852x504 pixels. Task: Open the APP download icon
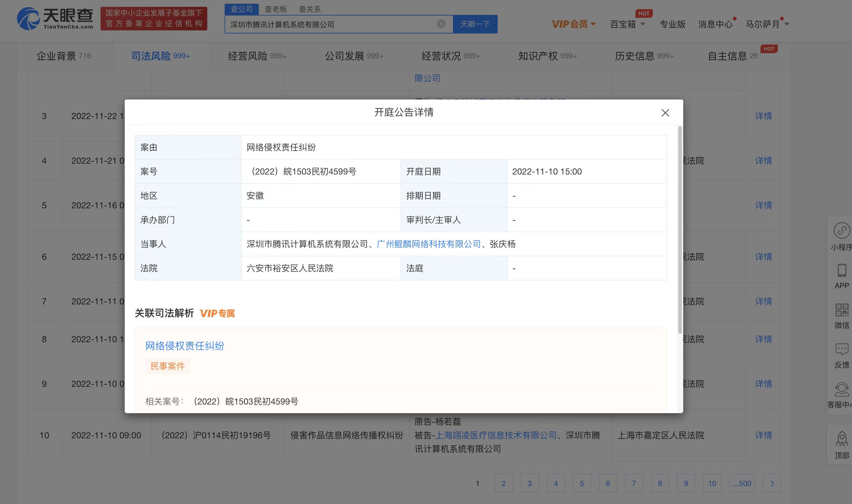click(841, 276)
